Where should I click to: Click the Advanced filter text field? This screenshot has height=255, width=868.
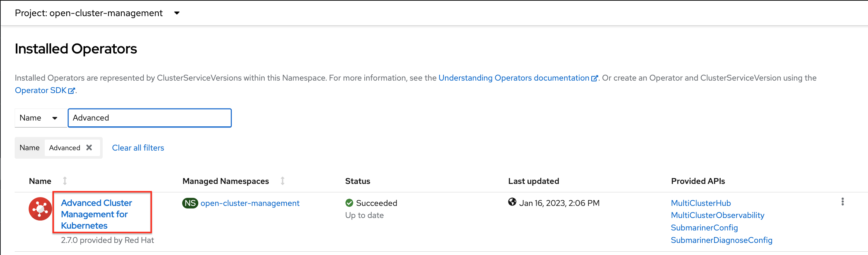150,118
